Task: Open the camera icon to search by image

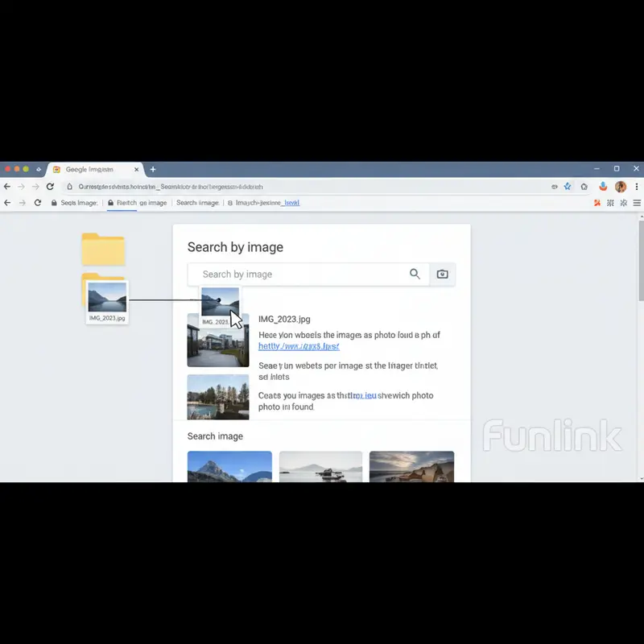Action: (442, 274)
